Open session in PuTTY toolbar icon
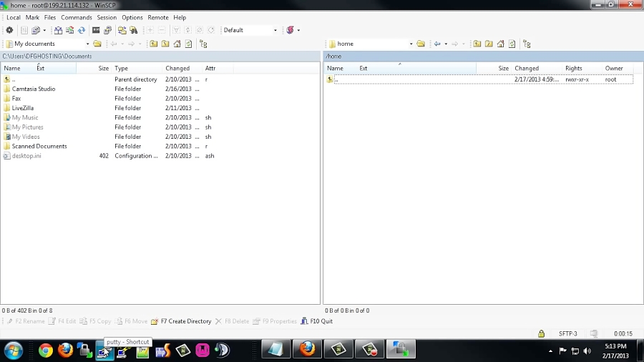The width and height of the screenshot is (644, 362). (107, 30)
